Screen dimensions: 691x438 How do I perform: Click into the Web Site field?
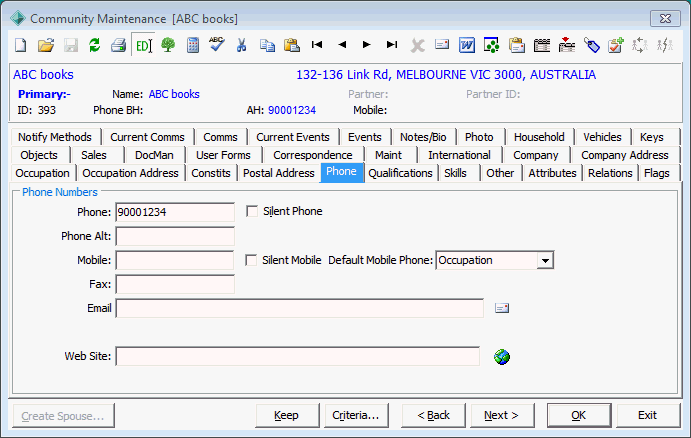(x=298, y=356)
